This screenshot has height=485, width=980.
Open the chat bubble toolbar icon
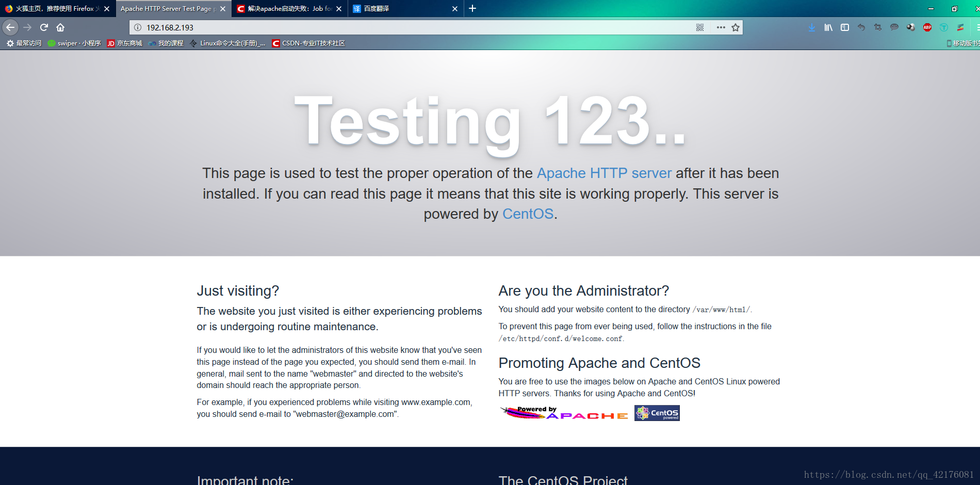894,27
